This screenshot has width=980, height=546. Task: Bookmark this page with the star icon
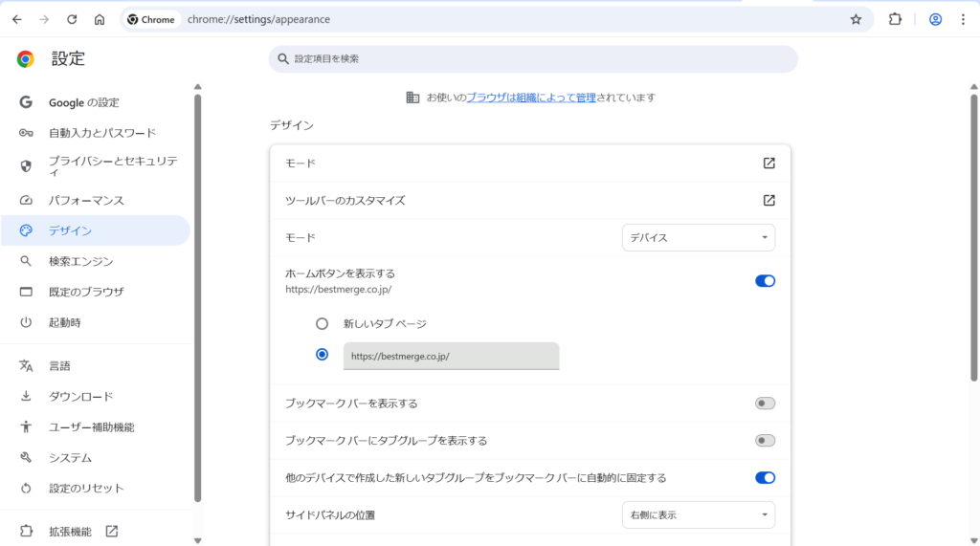856,19
